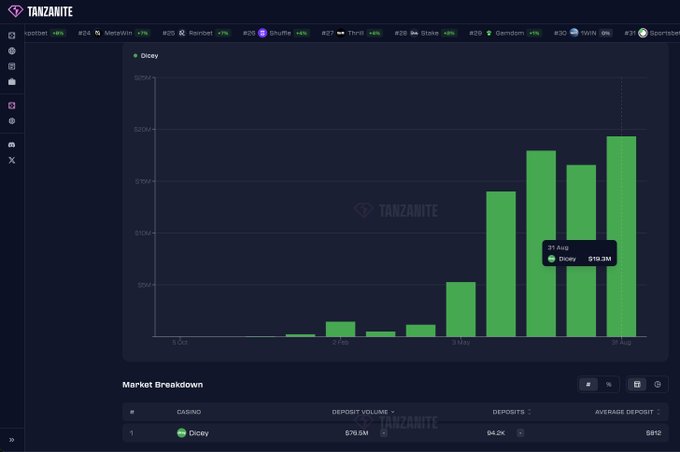Image resolution: width=680 pixels, height=452 pixels.
Task: Switch Market Breakdown to % percent view
Action: pyautogui.click(x=608, y=384)
